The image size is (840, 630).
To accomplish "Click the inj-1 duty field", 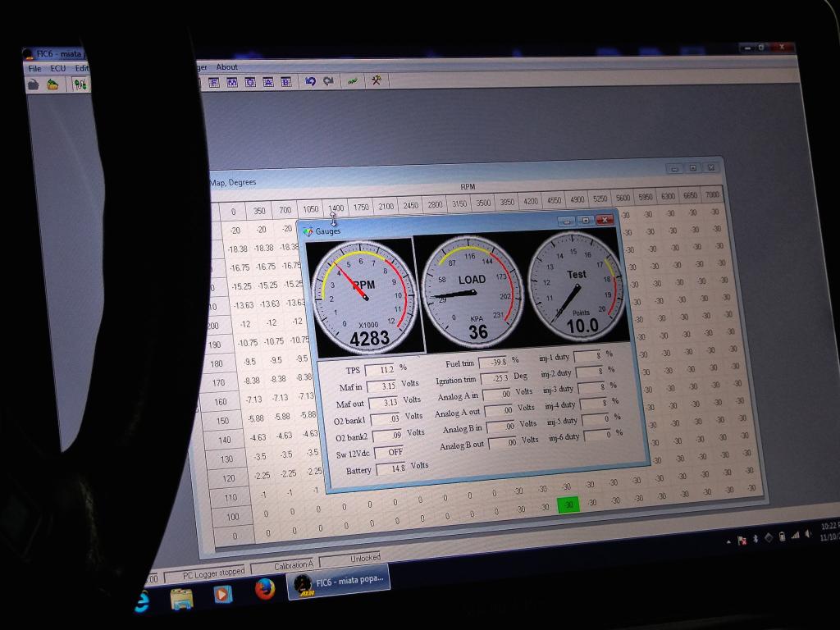I will pos(588,356).
